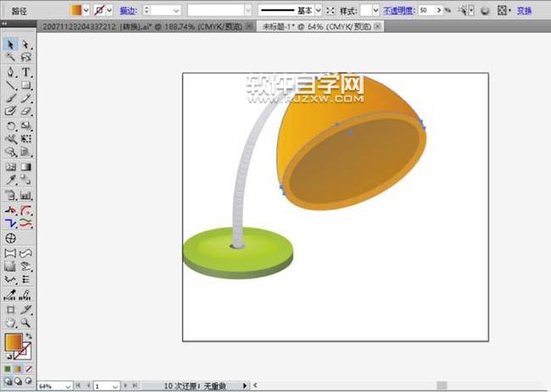Select the Gradient tool

point(25,167)
